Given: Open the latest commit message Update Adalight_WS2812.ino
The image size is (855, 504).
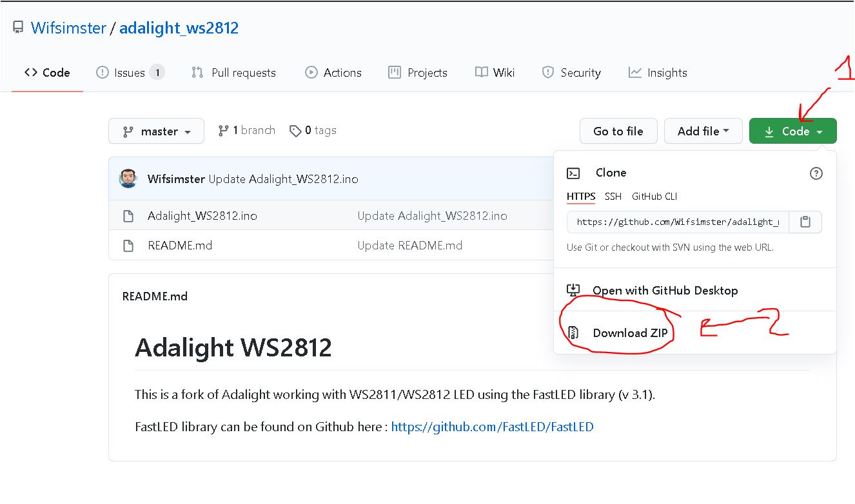Looking at the screenshot, I should click(x=283, y=179).
